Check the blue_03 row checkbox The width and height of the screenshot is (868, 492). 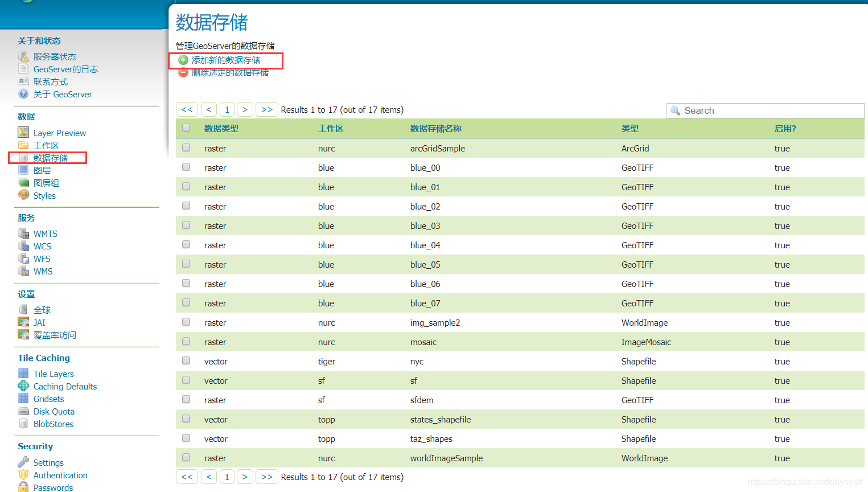point(186,225)
